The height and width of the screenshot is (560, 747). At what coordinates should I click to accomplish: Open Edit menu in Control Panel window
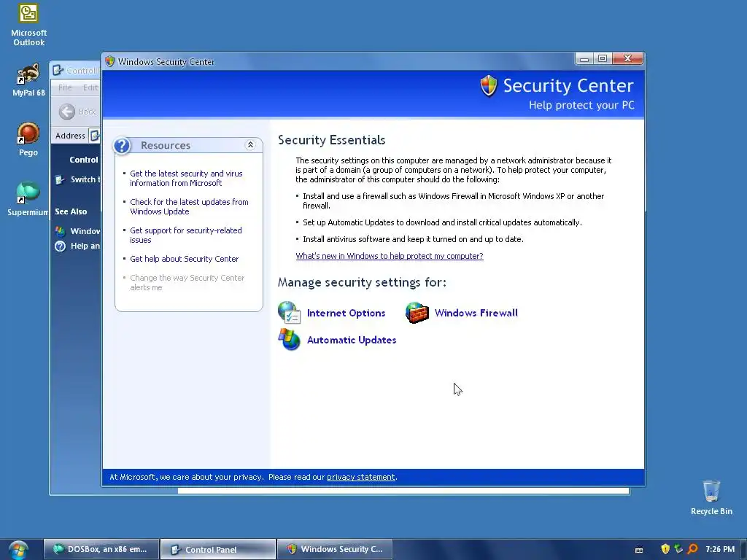pyautogui.click(x=90, y=87)
